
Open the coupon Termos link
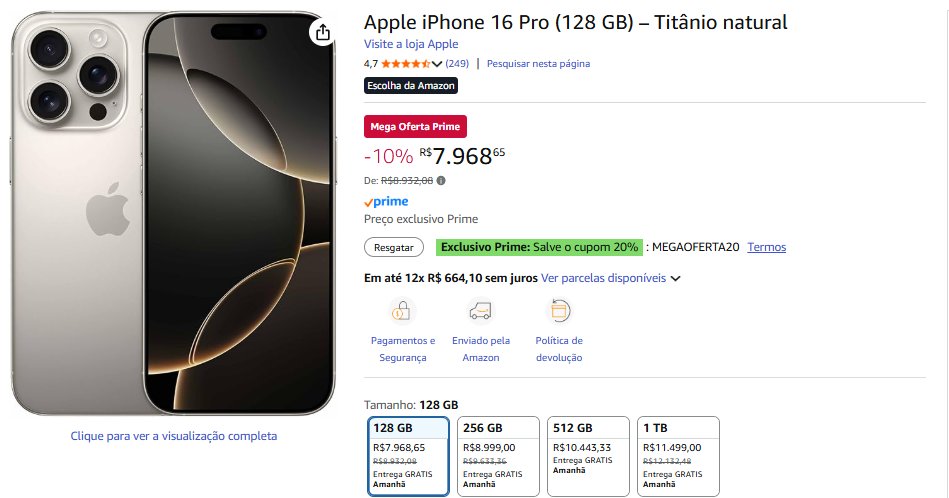(766, 247)
